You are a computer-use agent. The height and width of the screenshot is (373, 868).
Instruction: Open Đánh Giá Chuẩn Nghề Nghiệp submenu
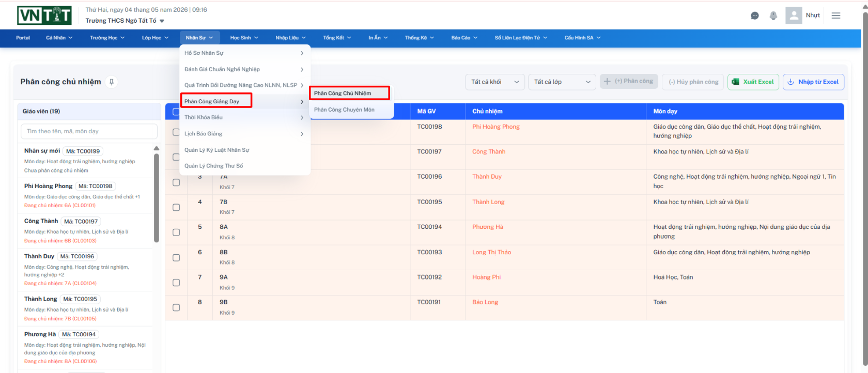(x=244, y=69)
